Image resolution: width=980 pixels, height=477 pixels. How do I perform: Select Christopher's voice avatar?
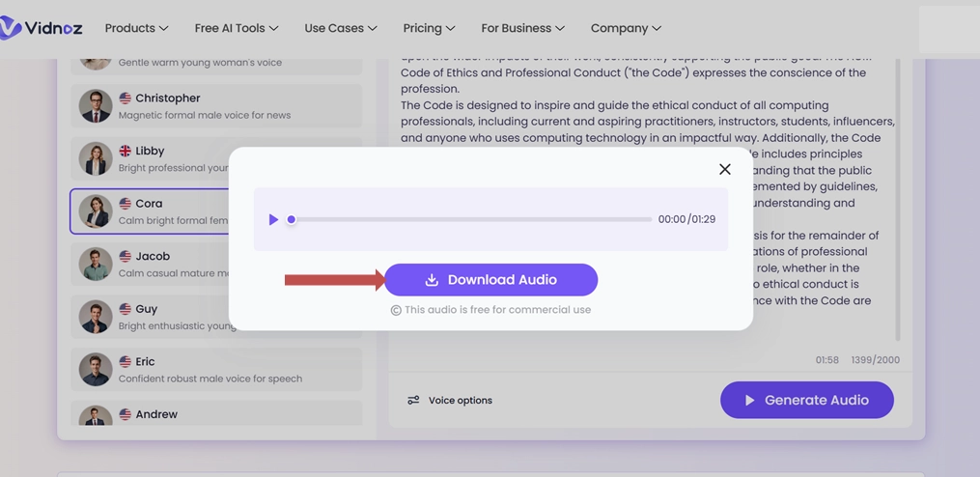tap(96, 106)
